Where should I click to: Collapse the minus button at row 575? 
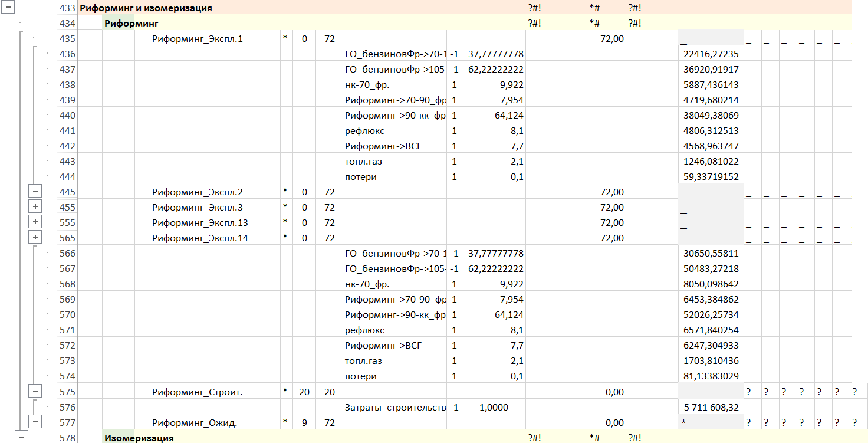pos(35,392)
